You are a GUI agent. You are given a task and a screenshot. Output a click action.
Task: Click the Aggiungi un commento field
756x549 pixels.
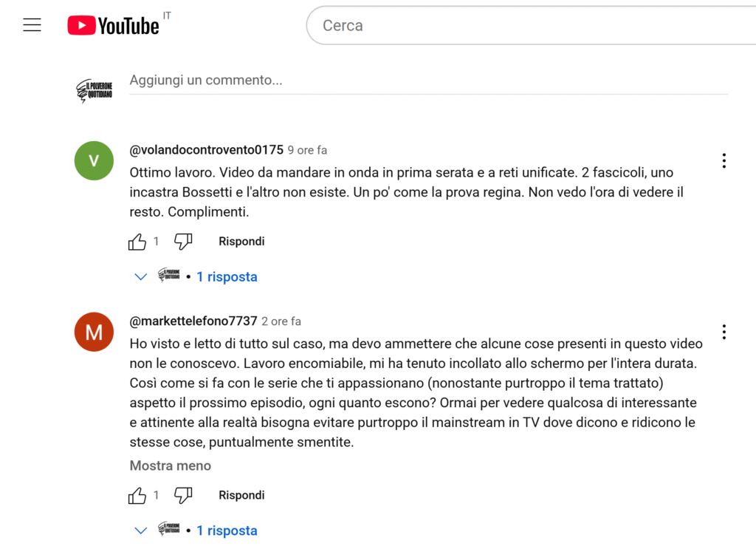coord(429,81)
